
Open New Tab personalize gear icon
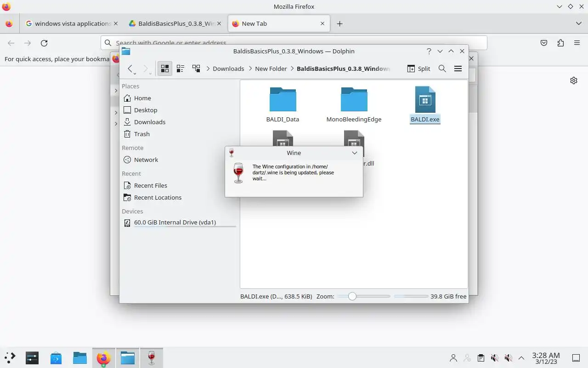pyautogui.click(x=574, y=80)
